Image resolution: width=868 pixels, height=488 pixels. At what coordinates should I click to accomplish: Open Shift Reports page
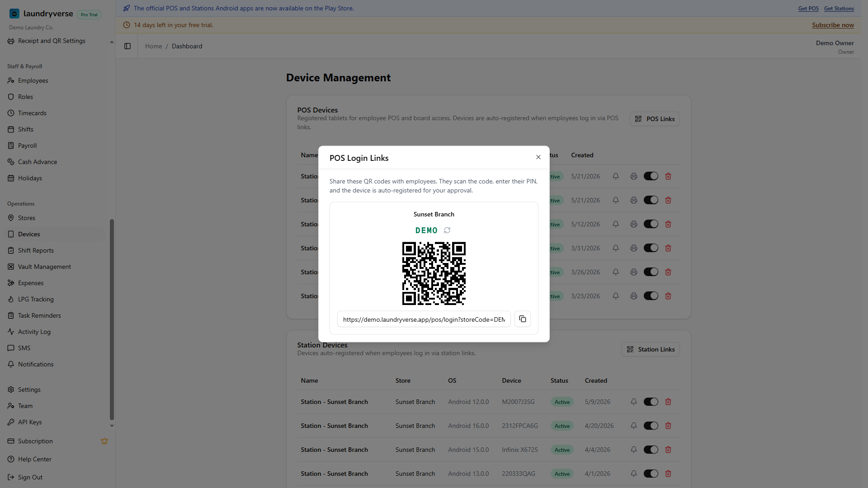(x=54, y=250)
